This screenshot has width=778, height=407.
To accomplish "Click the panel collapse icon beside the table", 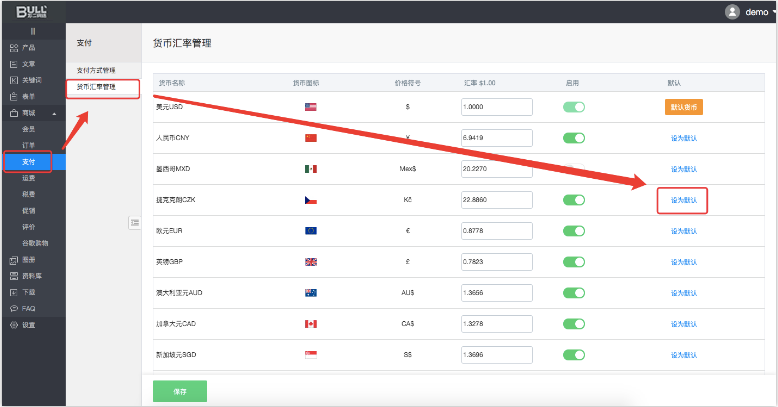I will [135, 223].
